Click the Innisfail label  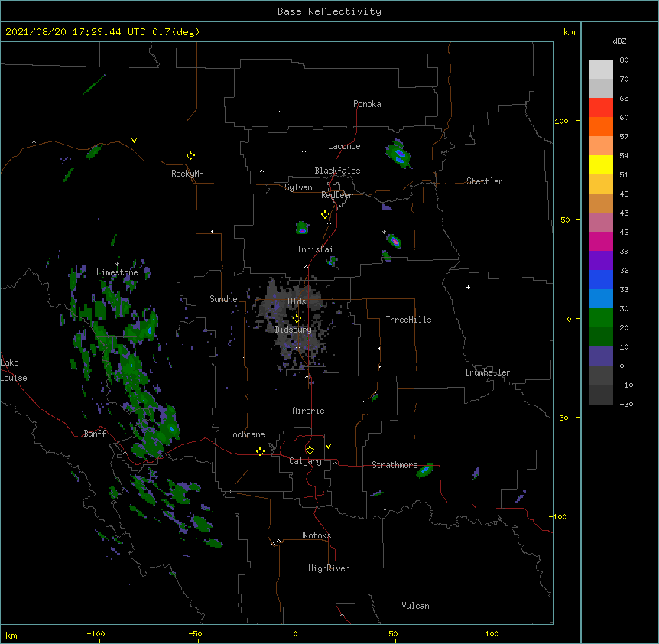point(317,249)
